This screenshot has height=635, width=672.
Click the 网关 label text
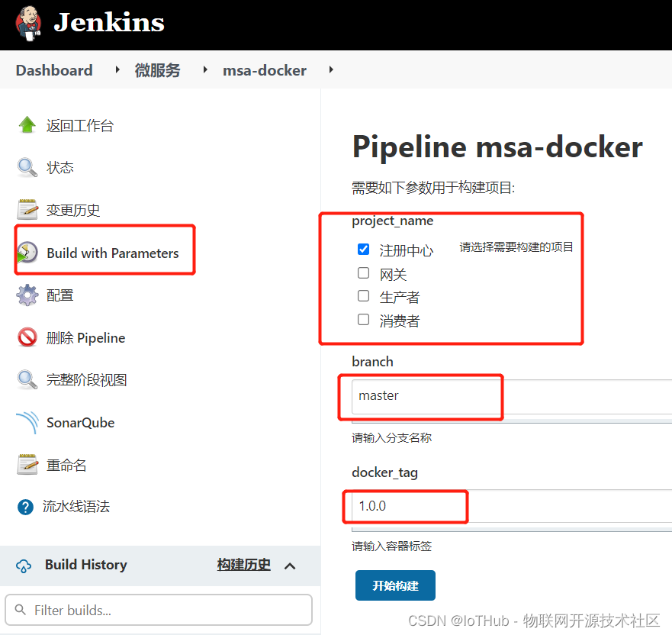(393, 275)
